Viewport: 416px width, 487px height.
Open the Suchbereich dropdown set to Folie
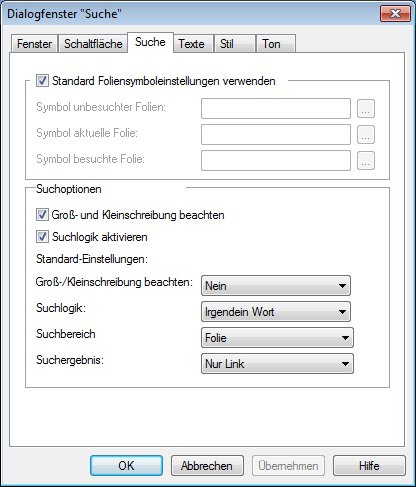coord(277,338)
